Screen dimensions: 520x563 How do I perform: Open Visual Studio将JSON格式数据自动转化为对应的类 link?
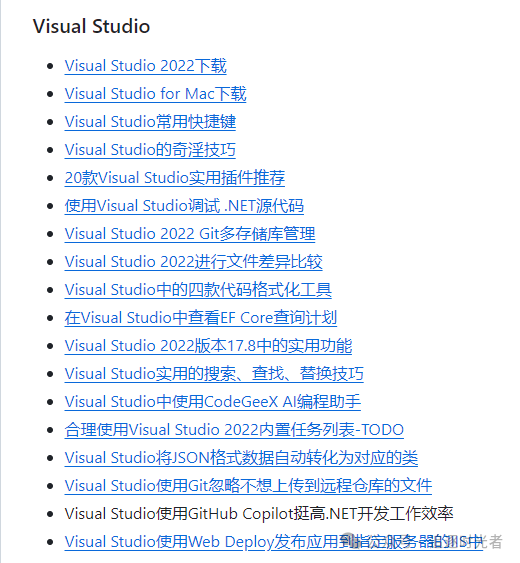pyautogui.click(x=241, y=458)
